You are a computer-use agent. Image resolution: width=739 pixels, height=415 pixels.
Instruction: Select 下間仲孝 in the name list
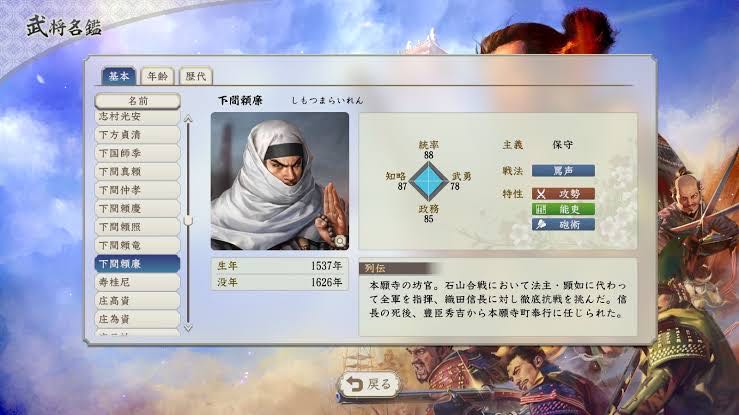click(138, 190)
